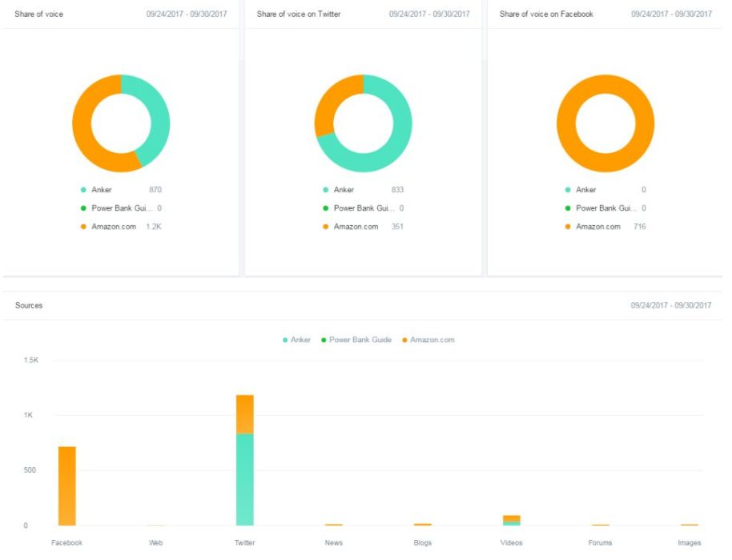This screenshot has width=732, height=560.
Task: Toggle Power Bank Guide series in Sources legend
Action: [356, 340]
